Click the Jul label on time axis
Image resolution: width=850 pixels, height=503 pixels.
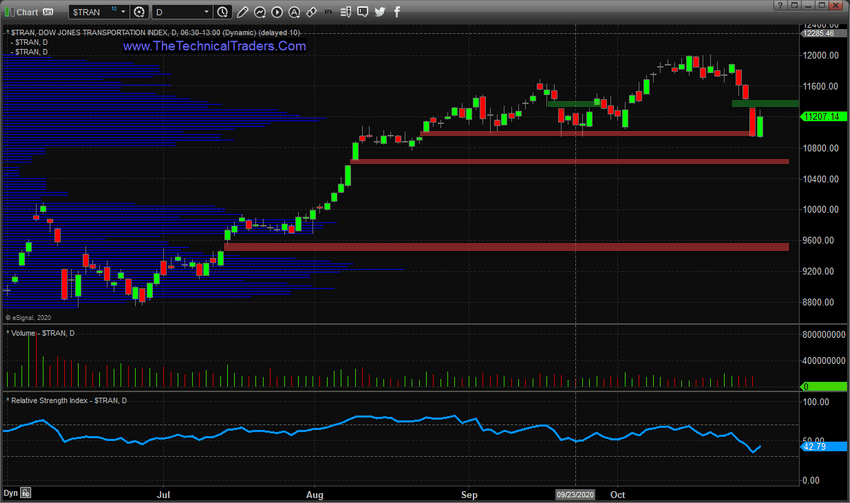(x=163, y=494)
